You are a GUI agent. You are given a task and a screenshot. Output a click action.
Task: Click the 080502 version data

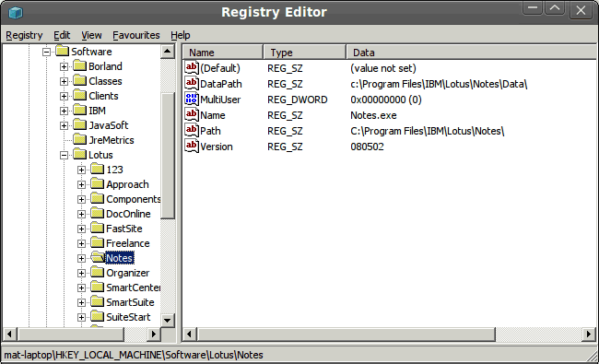[x=367, y=147]
